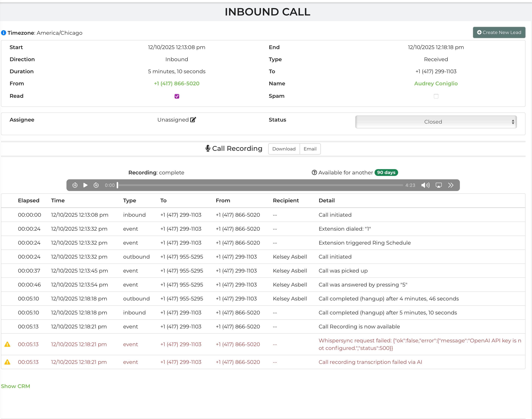This screenshot has width=532, height=419.
Task: Click hangup after 5 minutes, 10 seconds detail
Action: point(387,313)
